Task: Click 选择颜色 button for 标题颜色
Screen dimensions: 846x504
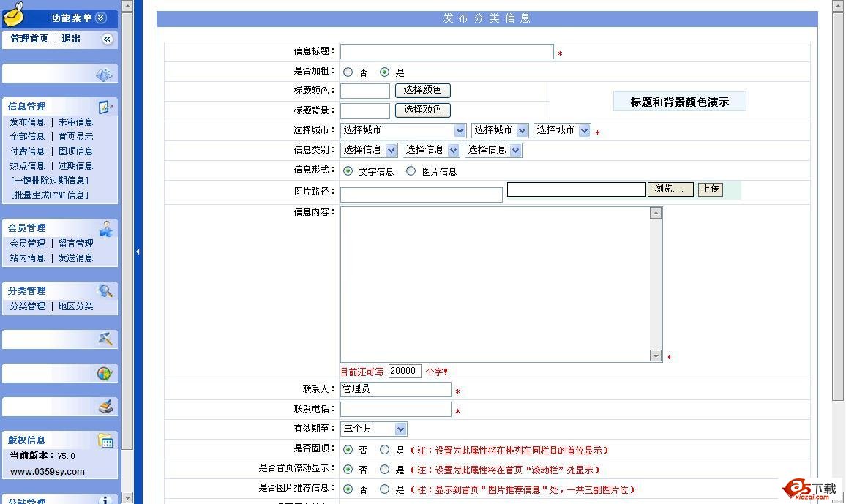Action: tap(422, 91)
